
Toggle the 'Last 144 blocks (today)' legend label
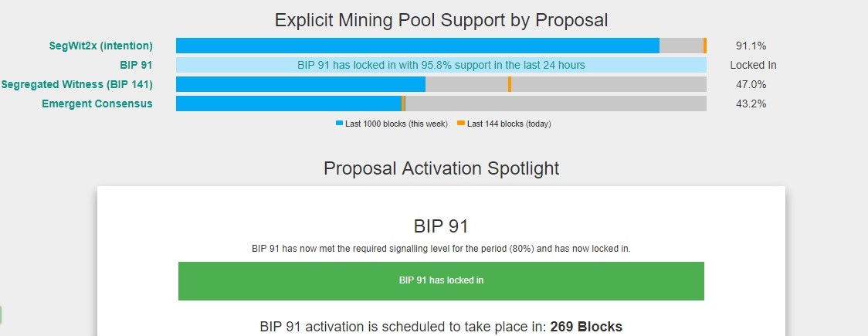509,124
